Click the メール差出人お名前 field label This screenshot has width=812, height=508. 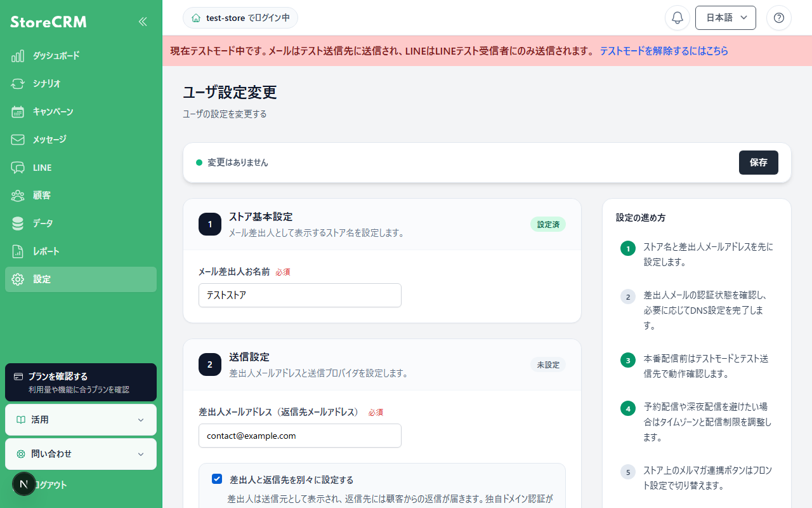pyautogui.click(x=234, y=271)
